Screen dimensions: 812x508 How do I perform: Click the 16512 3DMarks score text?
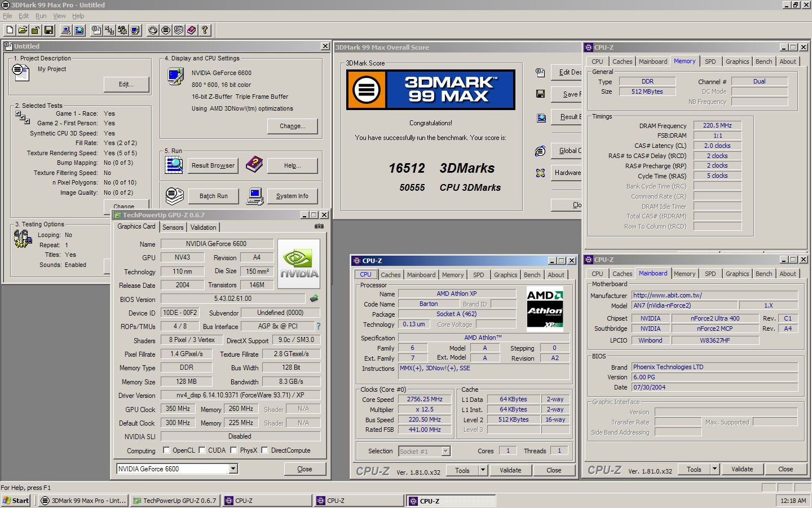pos(442,168)
